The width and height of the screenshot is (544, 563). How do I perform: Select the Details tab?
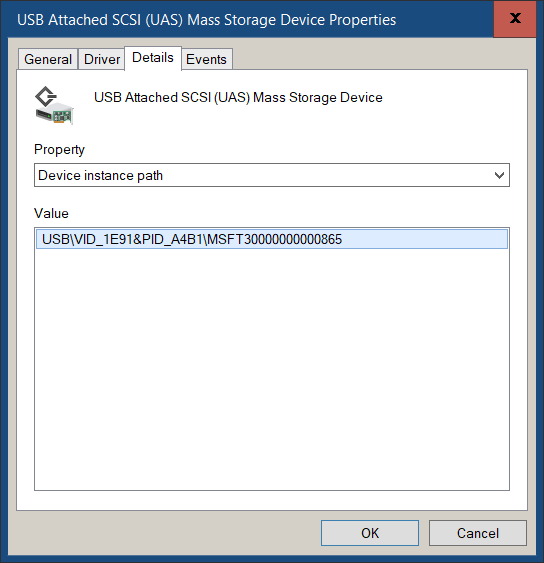[x=153, y=57]
